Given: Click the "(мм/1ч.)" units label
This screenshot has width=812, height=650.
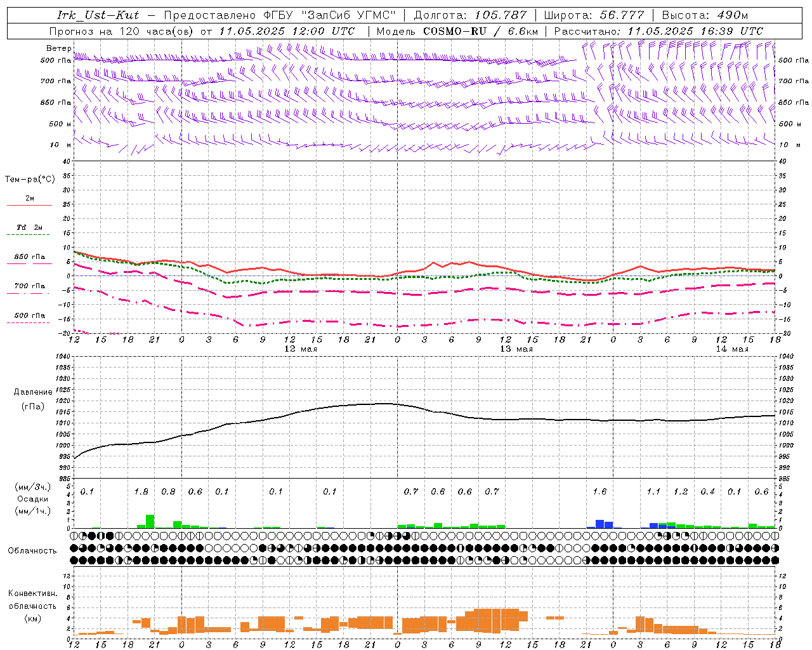Looking at the screenshot, I should click(x=33, y=510).
